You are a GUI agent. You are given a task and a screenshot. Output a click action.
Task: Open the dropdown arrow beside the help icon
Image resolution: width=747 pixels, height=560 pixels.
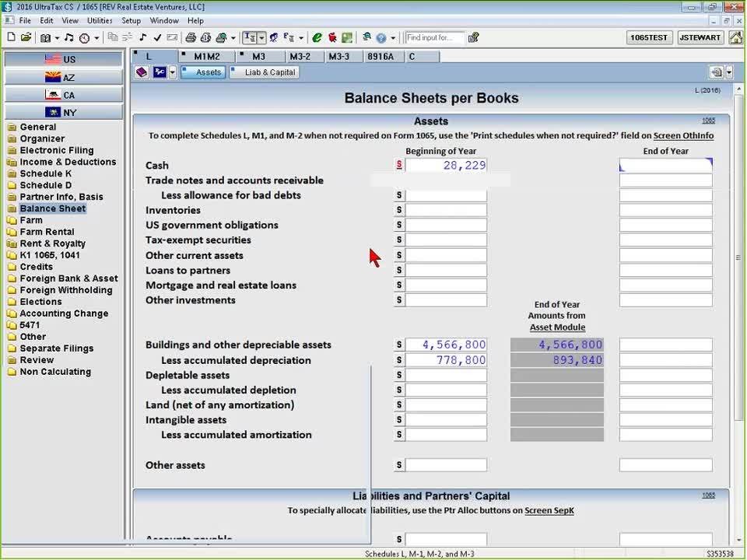pos(393,37)
